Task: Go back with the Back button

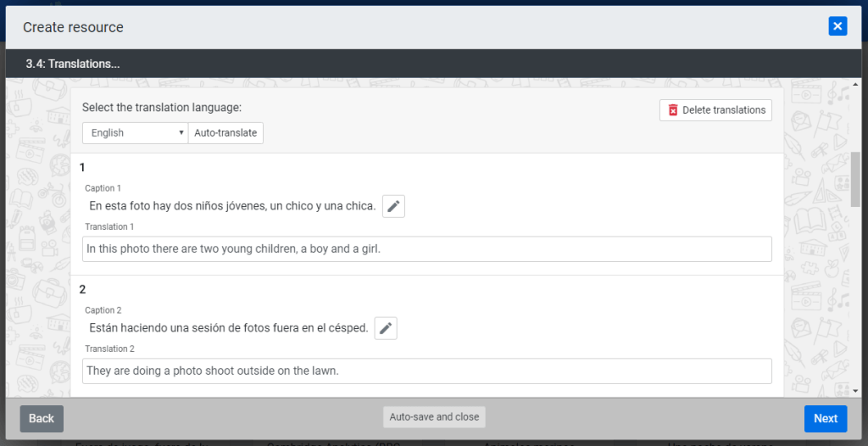Action: pos(42,418)
